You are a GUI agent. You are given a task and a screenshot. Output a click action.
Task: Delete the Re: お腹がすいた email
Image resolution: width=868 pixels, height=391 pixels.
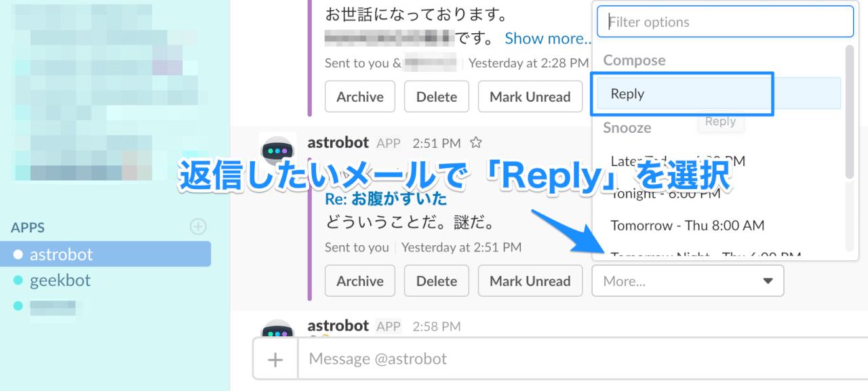point(437,281)
